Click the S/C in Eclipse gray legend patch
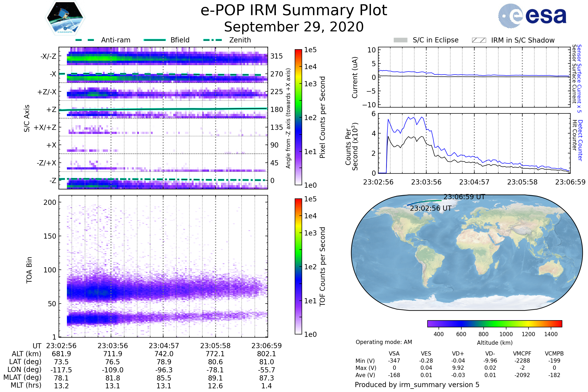The image size is (588, 392). 400,40
